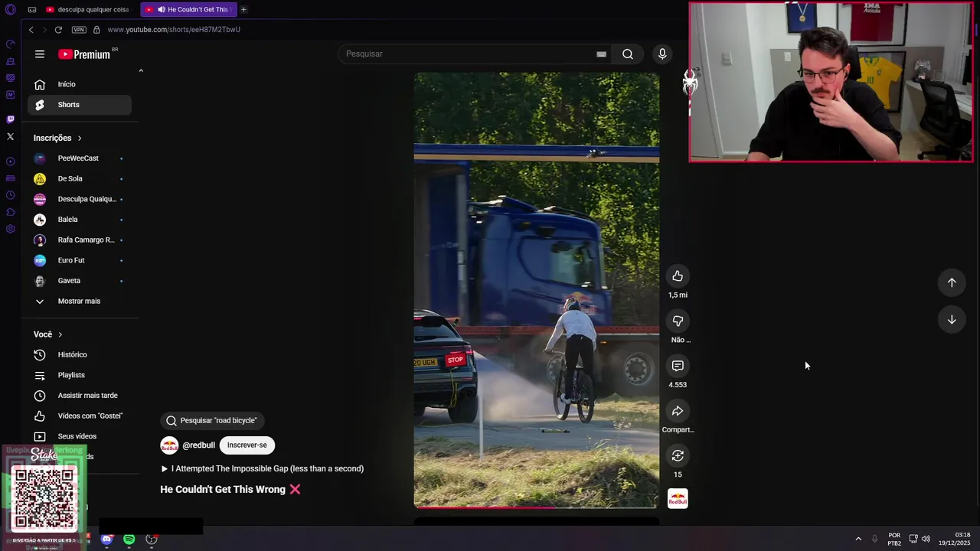Open Seus vídeos in sidebar
Screen dimensions: 980x551
pos(80,436)
